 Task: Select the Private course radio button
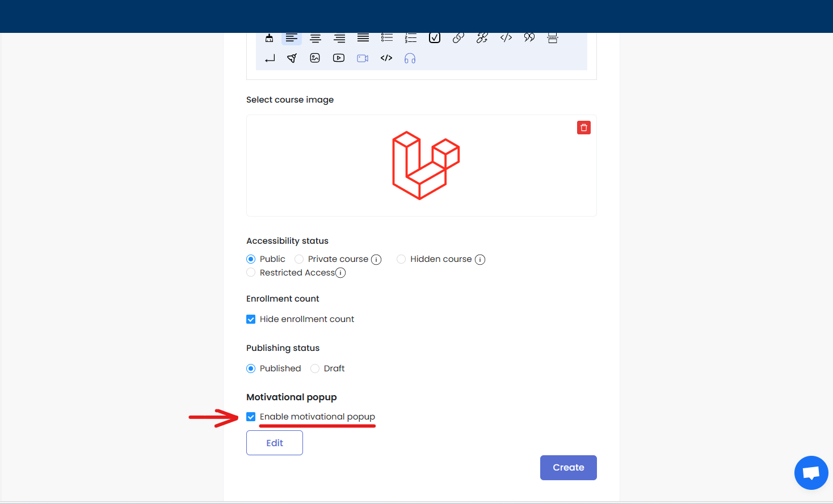299,259
